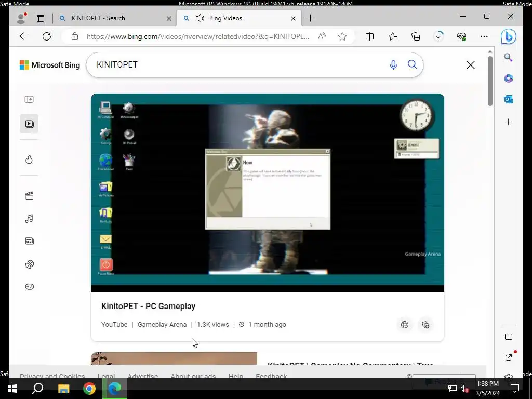Expand the Bing videos side menu
Image resolution: width=532 pixels, height=399 pixels.
(x=29, y=99)
